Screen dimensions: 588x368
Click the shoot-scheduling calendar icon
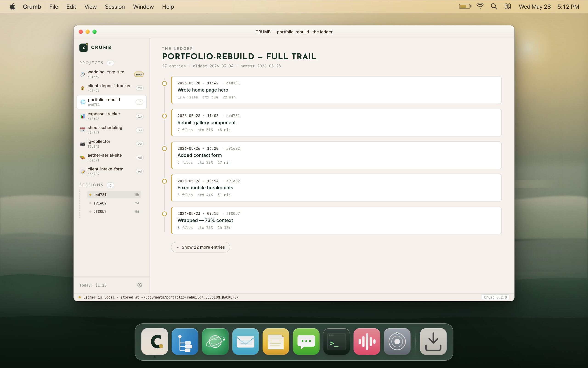click(x=83, y=130)
